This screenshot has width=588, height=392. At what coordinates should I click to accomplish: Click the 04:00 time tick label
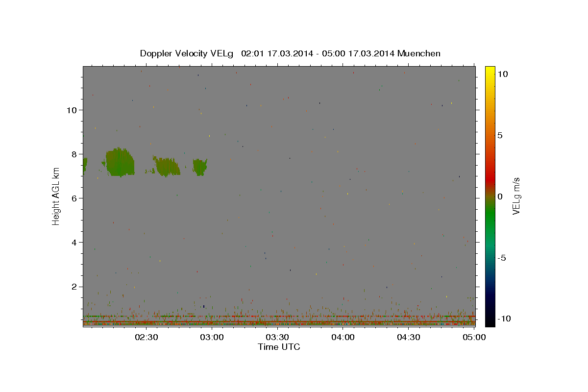tap(343, 337)
